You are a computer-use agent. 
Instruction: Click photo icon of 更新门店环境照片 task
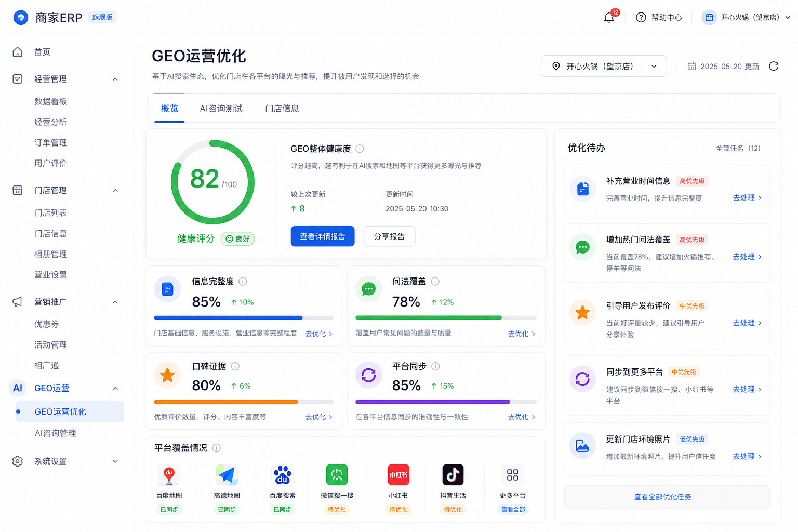583,446
